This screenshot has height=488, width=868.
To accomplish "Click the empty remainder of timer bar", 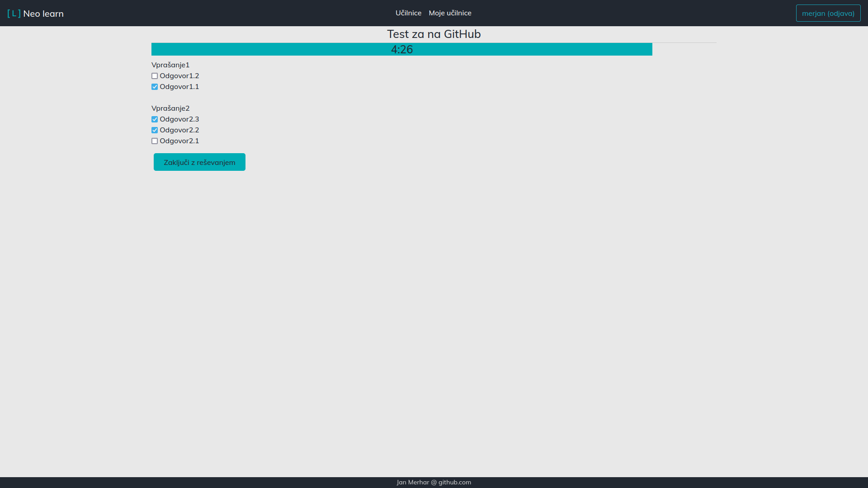I will (x=684, y=49).
